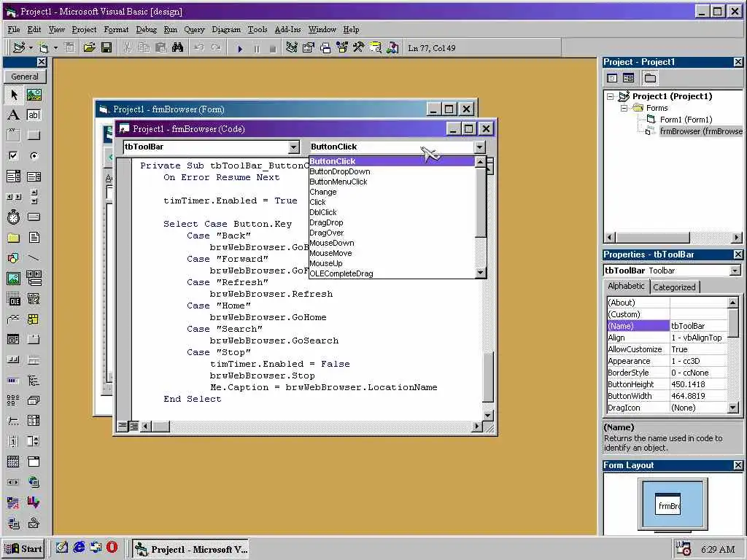Click the BorderStyle property value

click(699, 373)
